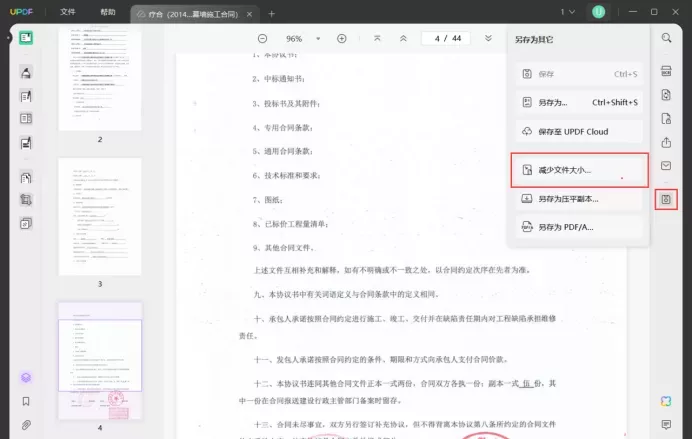The width and height of the screenshot is (692, 439).
Task: Click the send by email envelope icon
Action: tap(666, 166)
